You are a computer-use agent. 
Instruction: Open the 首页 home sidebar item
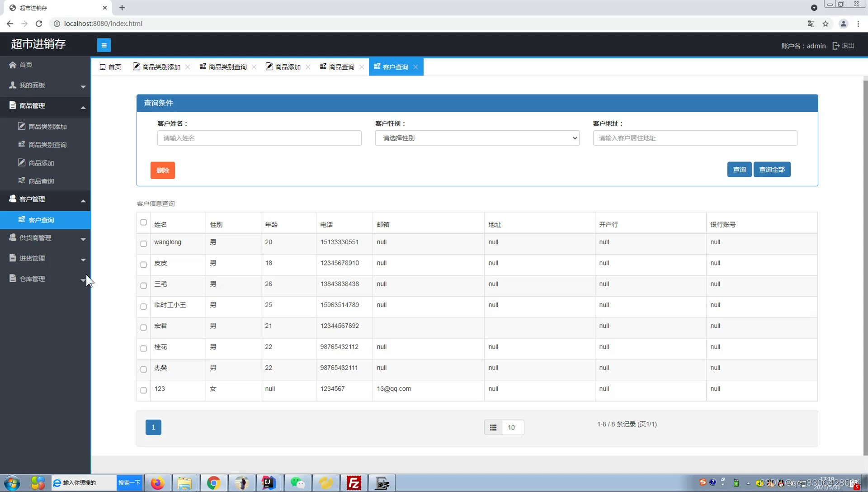(x=26, y=65)
